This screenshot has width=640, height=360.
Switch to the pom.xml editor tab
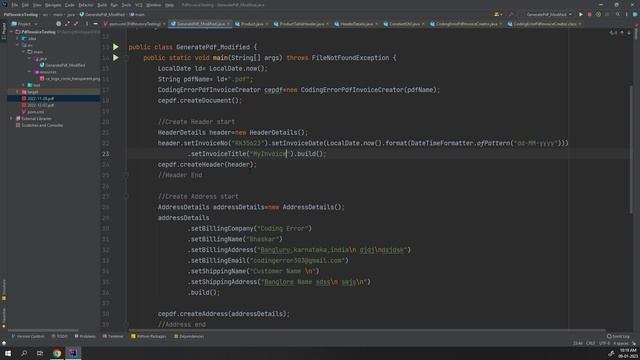[x=135, y=24]
